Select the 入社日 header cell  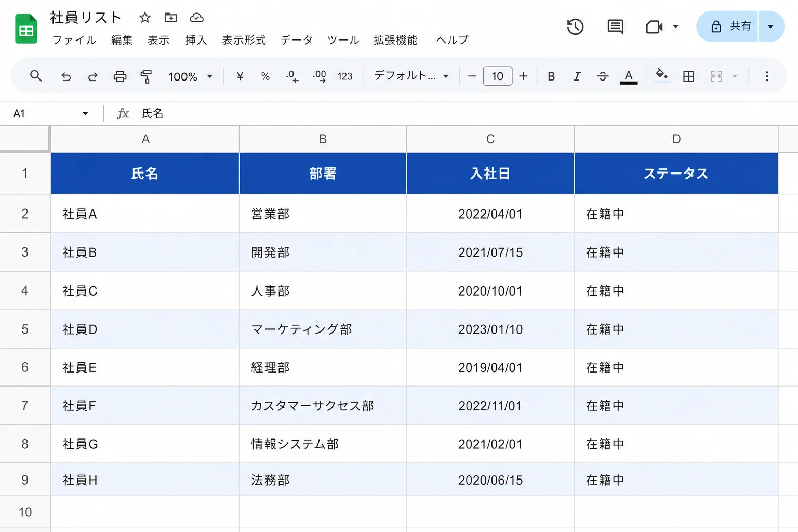tap(490, 174)
